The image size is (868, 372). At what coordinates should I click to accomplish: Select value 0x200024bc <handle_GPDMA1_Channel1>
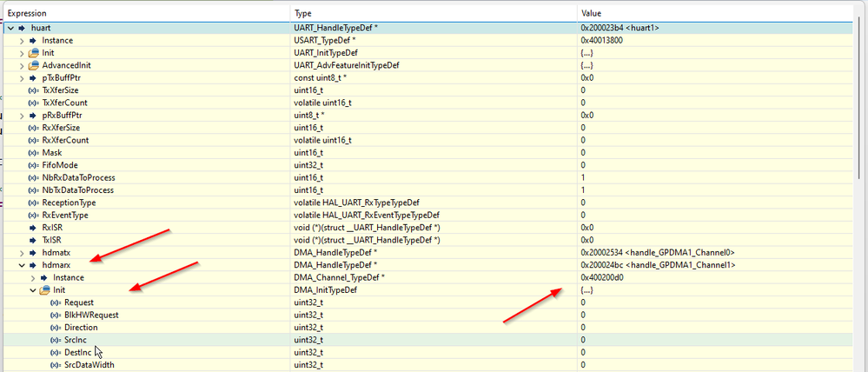[x=658, y=265]
